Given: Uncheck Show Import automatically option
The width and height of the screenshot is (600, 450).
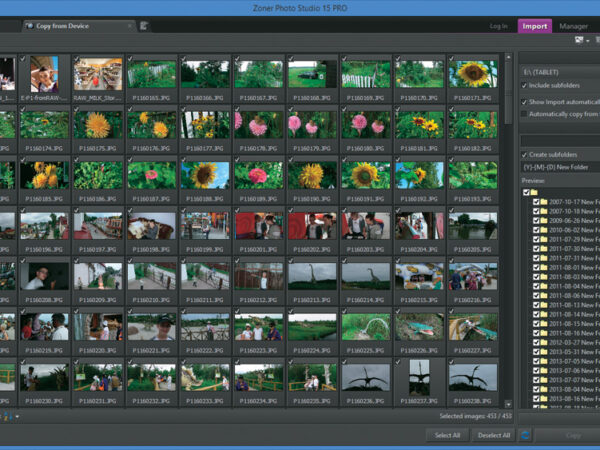Looking at the screenshot, I should click(x=525, y=102).
